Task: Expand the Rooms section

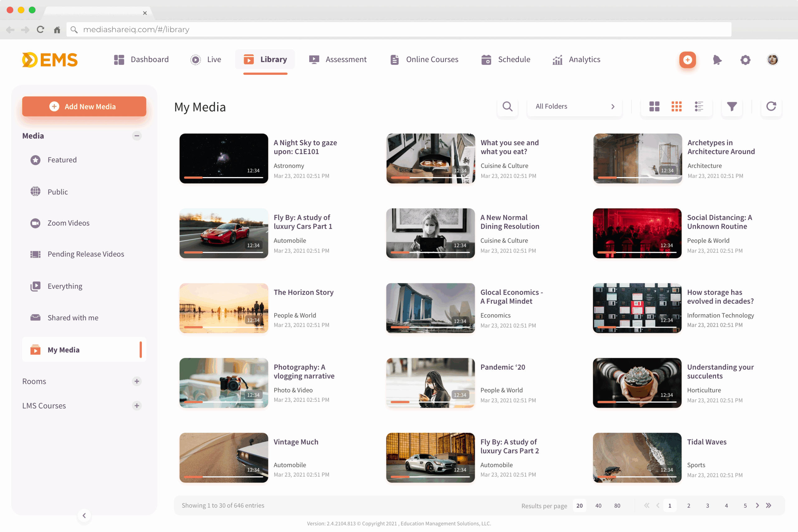Action: pos(137,381)
